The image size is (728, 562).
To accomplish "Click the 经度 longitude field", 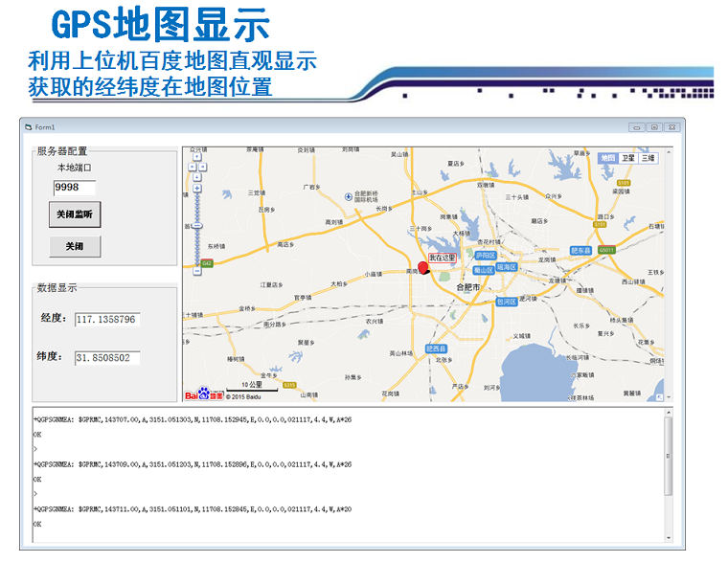I will coord(107,319).
